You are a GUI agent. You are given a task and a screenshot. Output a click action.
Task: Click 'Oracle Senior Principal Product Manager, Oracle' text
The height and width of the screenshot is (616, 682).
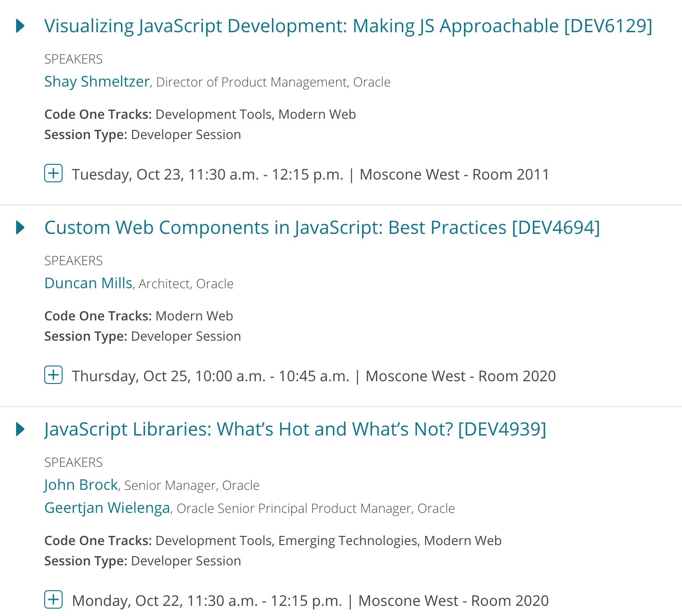click(316, 508)
